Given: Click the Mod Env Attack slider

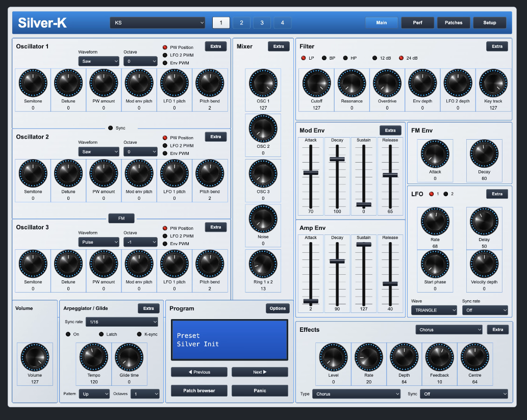Looking at the screenshot, I should (x=311, y=173).
